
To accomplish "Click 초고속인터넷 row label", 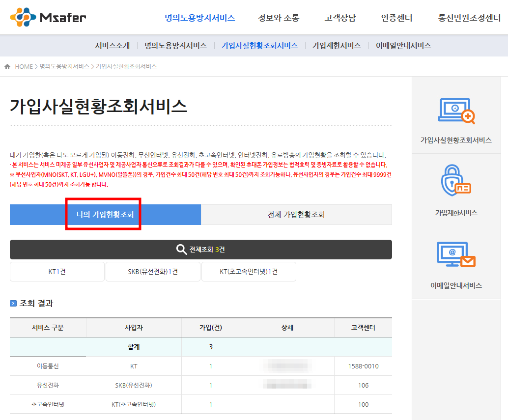I will coord(48,404).
